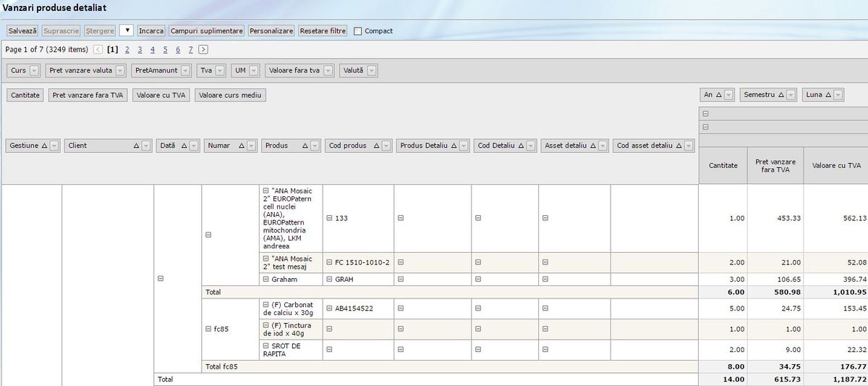Open the Luna field filter icon

tap(838, 95)
